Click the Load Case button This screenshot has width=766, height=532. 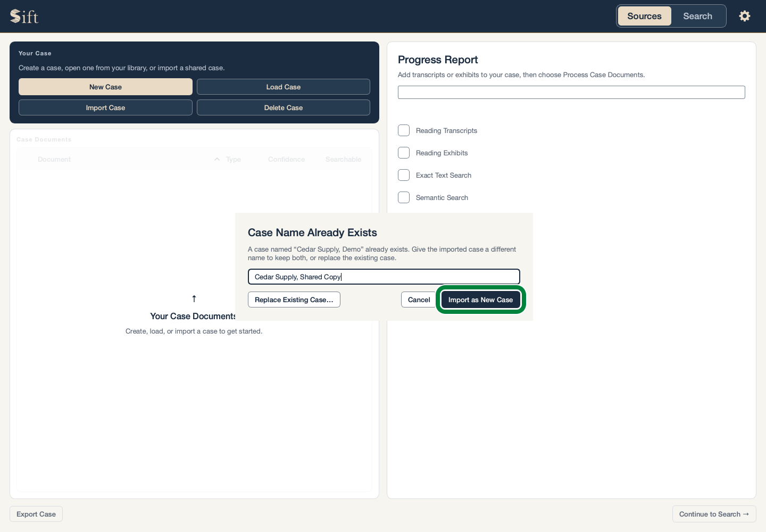pyautogui.click(x=284, y=87)
